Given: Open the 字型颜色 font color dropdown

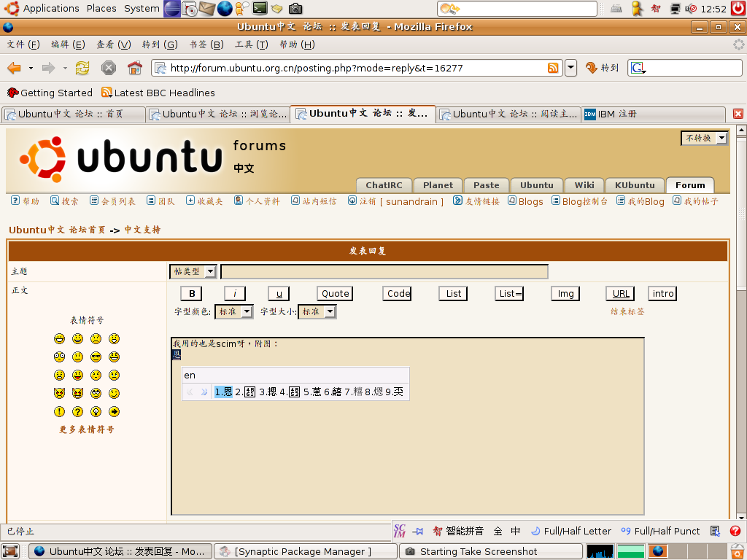Looking at the screenshot, I should pyautogui.click(x=234, y=311).
